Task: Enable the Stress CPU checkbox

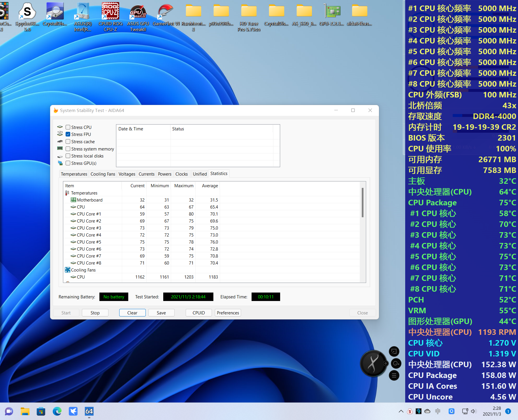Action: (68, 127)
